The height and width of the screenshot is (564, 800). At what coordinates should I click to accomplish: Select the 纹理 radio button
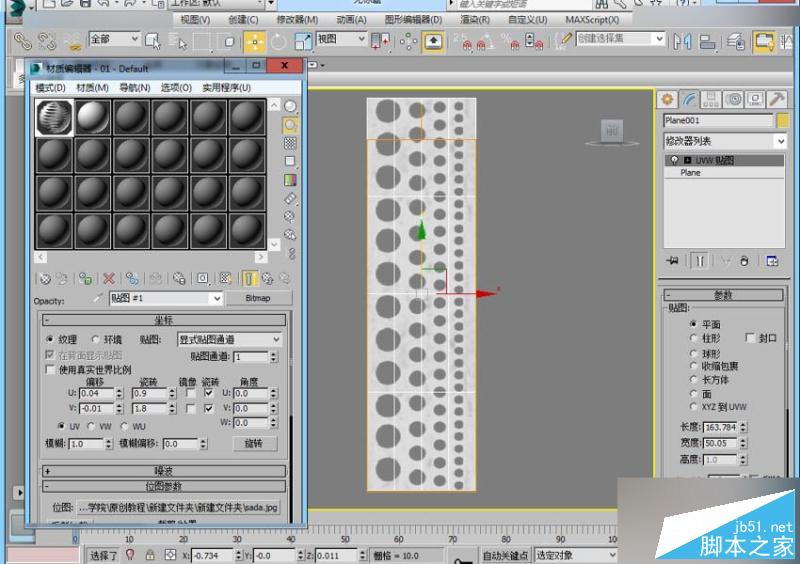49,339
